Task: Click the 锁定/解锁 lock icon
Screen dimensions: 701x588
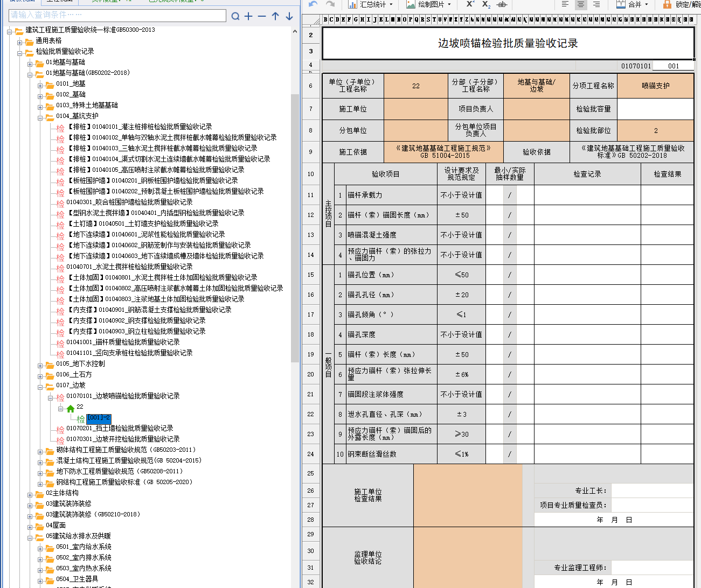Action: (667, 4)
